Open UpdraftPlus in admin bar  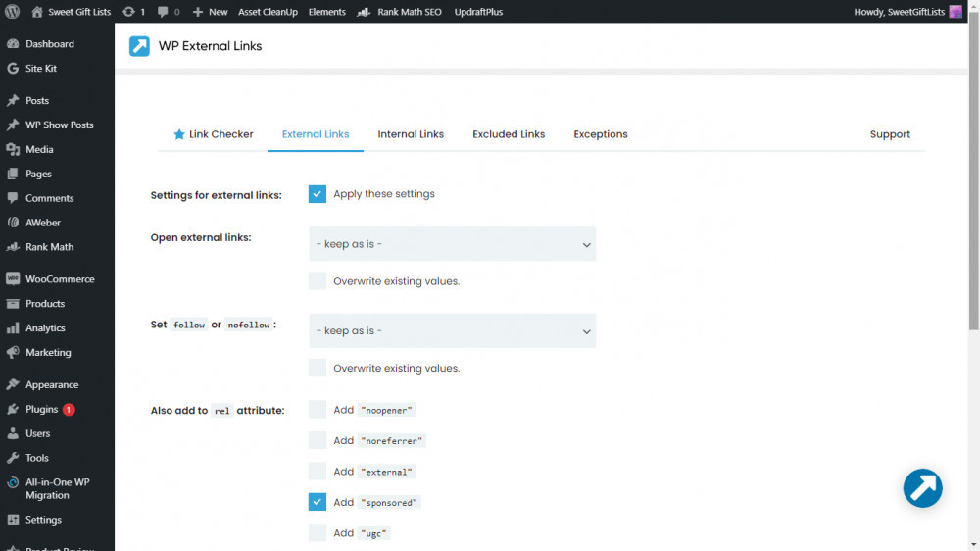478,11
